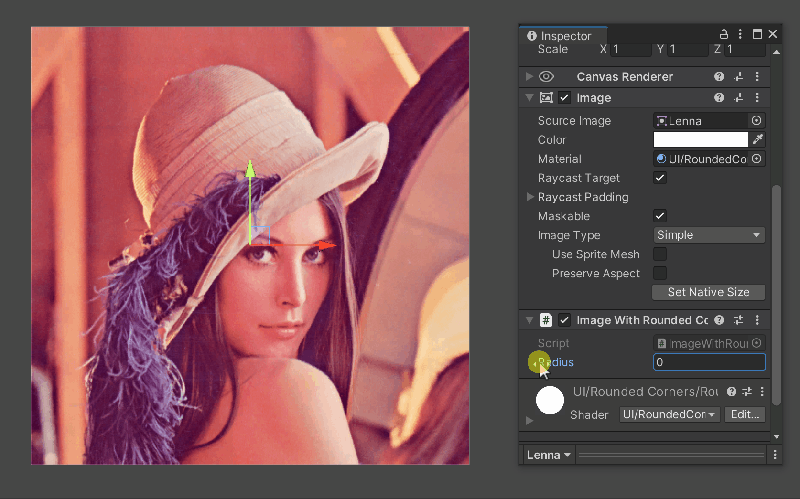This screenshot has width=800, height=499.
Task: Click the Scale Y value field
Action: (x=688, y=49)
